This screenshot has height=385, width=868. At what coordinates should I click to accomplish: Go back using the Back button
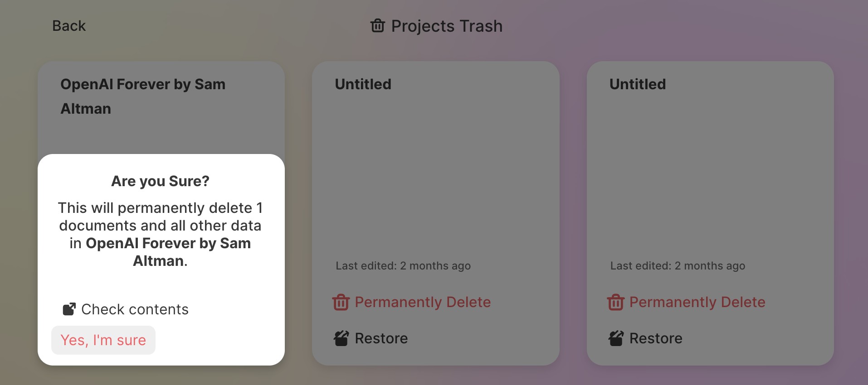(x=69, y=26)
